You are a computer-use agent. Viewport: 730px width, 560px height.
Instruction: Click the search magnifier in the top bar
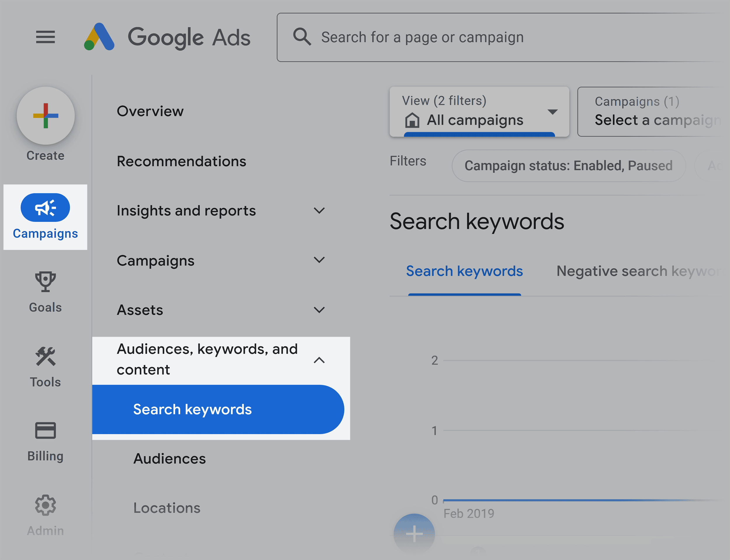coord(302,37)
